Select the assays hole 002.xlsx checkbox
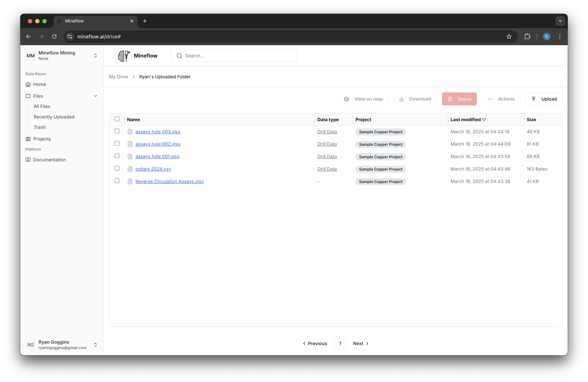The height and width of the screenshot is (382, 588). [117, 143]
